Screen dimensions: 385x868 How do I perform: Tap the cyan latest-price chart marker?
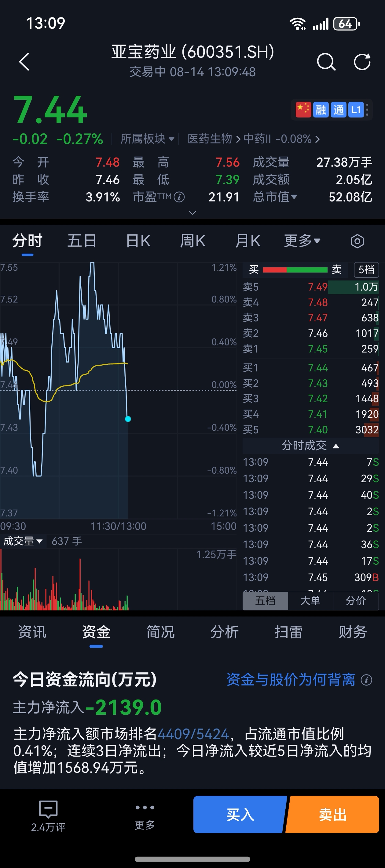click(128, 419)
